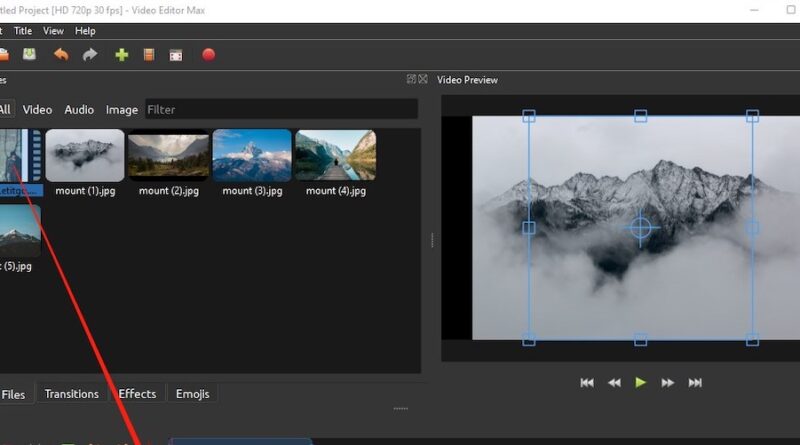Click the Redo arrow icon
Screen dimensions: 800x445
click(90, 55)
